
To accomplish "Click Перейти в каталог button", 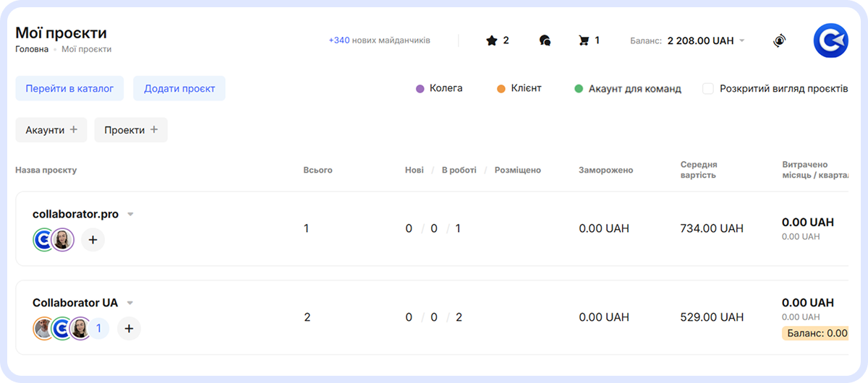I will [69, 89].
